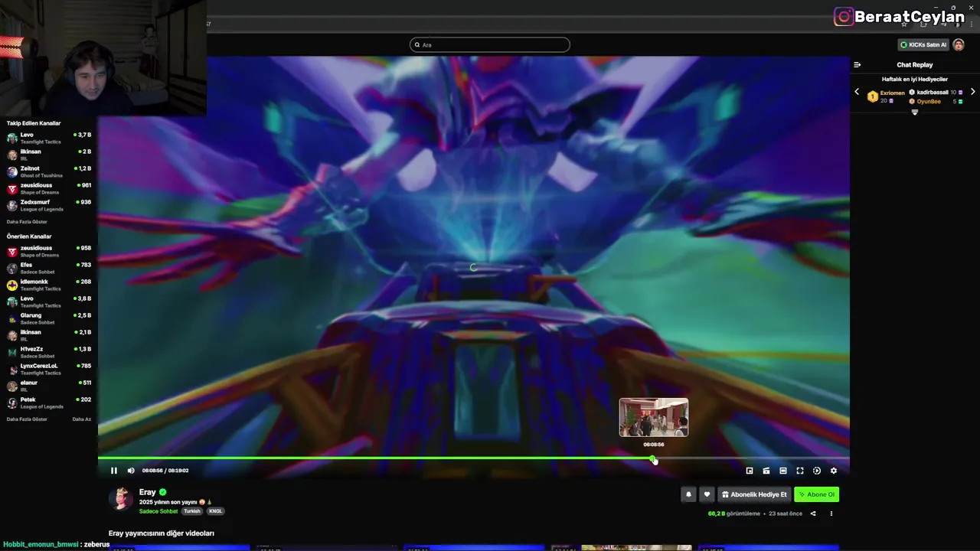Share the video via share icon
The image size is (980, 551).
(813, 514)
